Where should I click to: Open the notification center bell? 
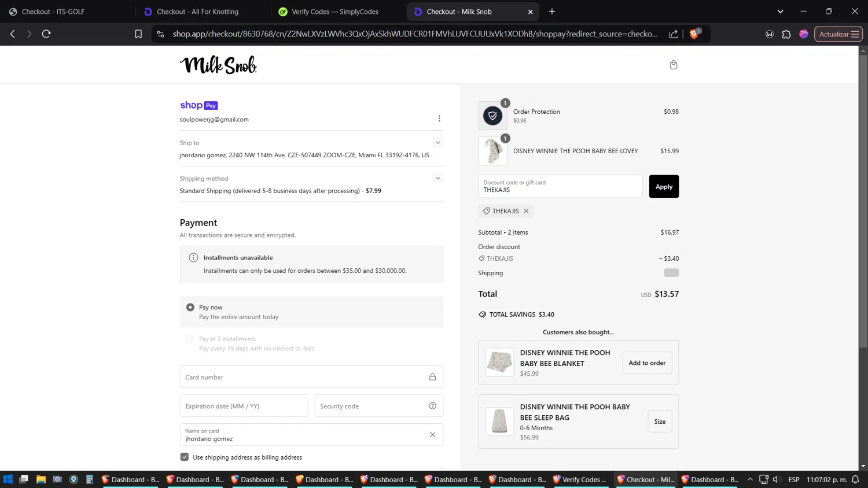click(855, 479)
